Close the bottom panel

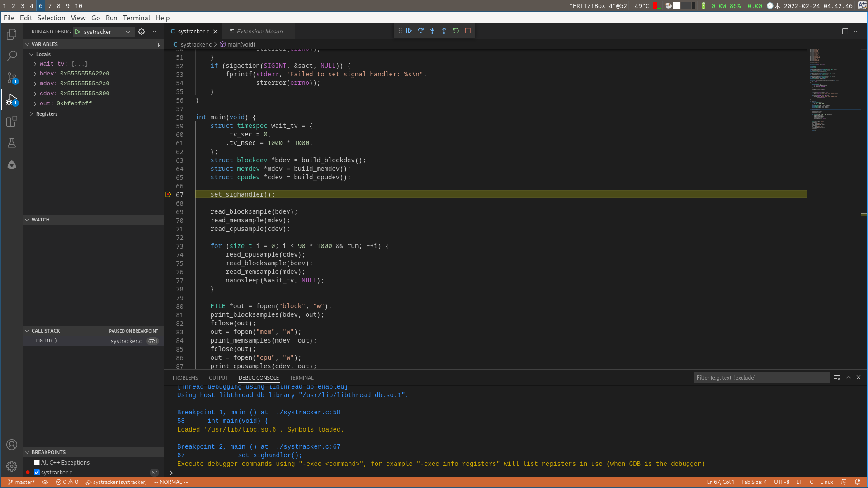pos(859,378)
